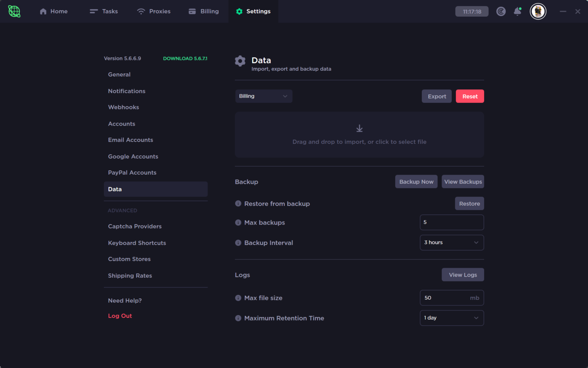
Task: Click the red Log Out link
Action: [120, 316]
